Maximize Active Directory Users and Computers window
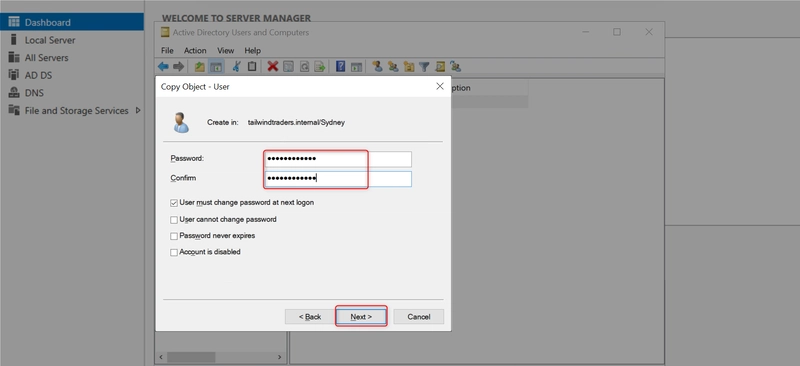The image size is (800, 366). coord(617,32)
